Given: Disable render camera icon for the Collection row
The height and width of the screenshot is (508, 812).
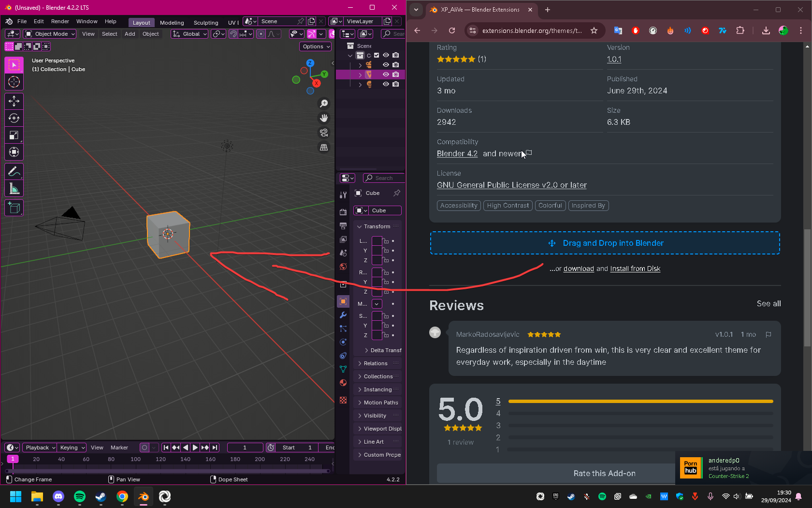Looking at the screenshot, I should click(396, 55).
